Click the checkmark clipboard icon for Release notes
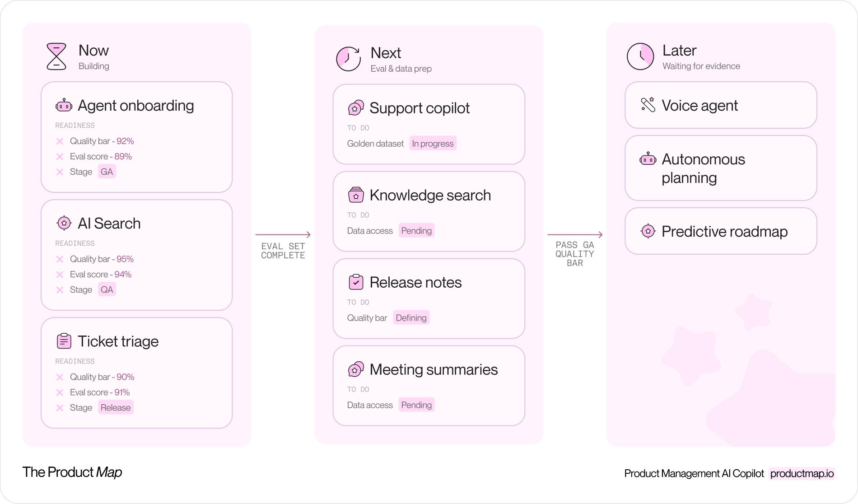 (356, 282)
